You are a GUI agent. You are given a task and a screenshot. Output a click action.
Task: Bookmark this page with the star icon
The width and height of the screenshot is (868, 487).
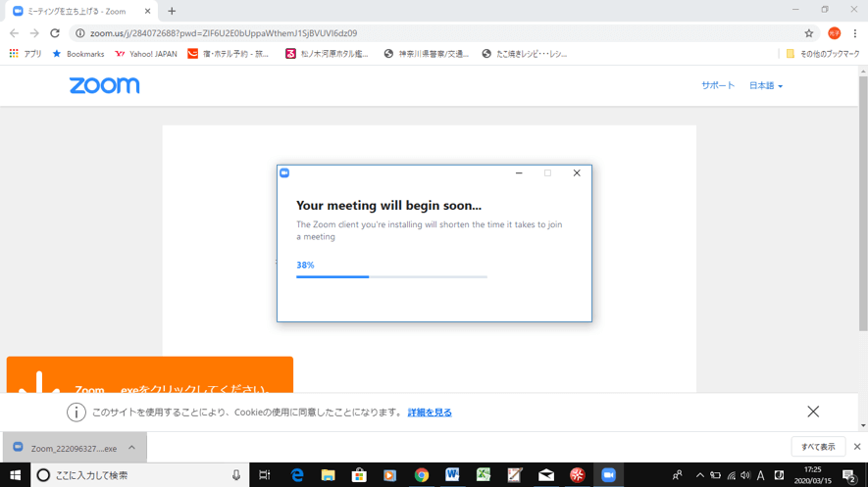point(809,33)
